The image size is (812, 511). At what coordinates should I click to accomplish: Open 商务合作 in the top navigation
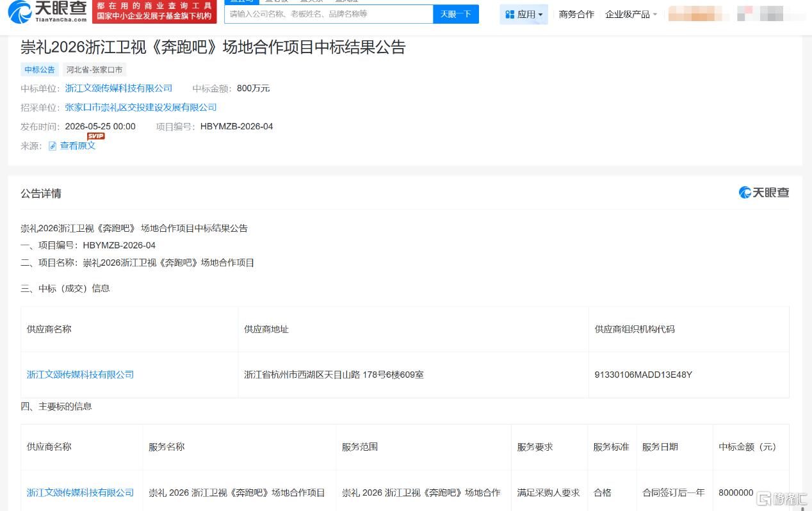(576, 14)
